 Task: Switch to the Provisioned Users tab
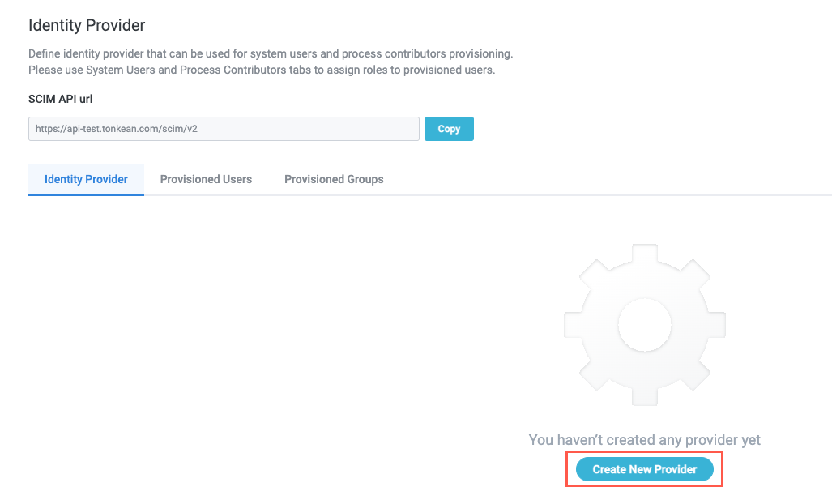(206, 179)
